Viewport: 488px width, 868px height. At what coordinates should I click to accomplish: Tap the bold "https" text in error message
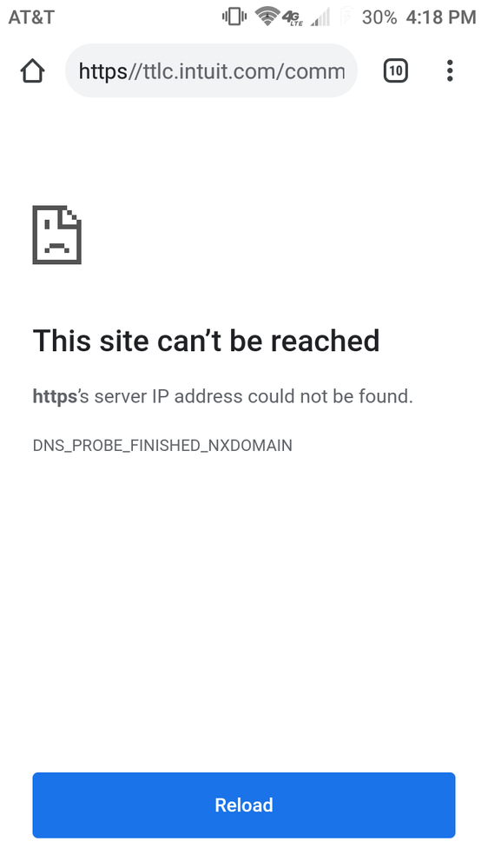point(55,396)
